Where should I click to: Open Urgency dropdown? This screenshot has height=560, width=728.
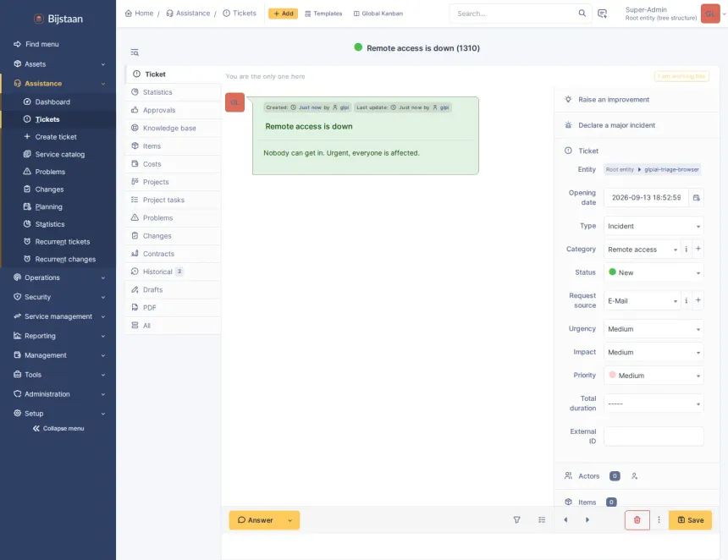[654, 329]
